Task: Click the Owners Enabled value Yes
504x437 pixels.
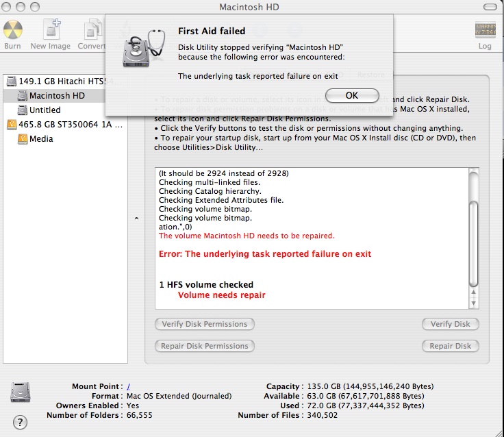Action: point(132,405)
